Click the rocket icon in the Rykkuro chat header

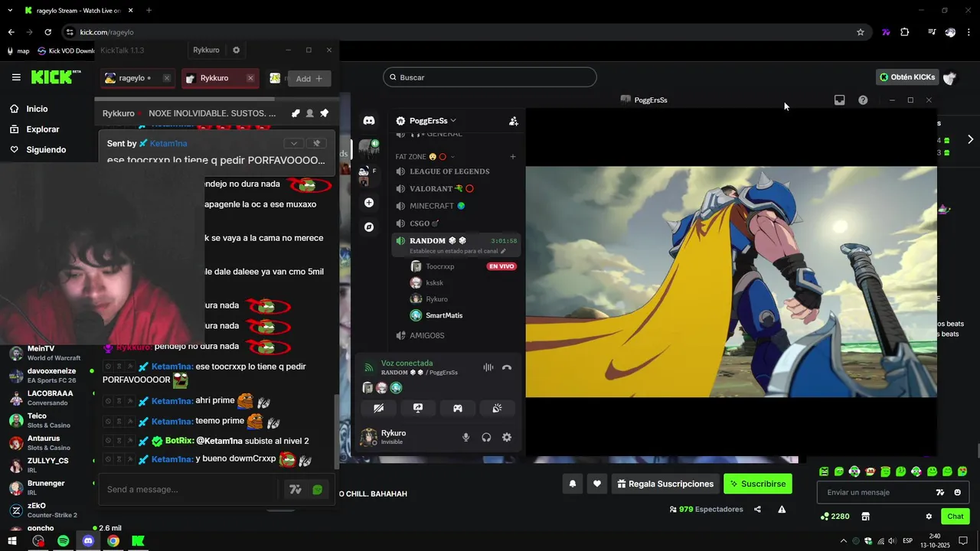point(296,113)
